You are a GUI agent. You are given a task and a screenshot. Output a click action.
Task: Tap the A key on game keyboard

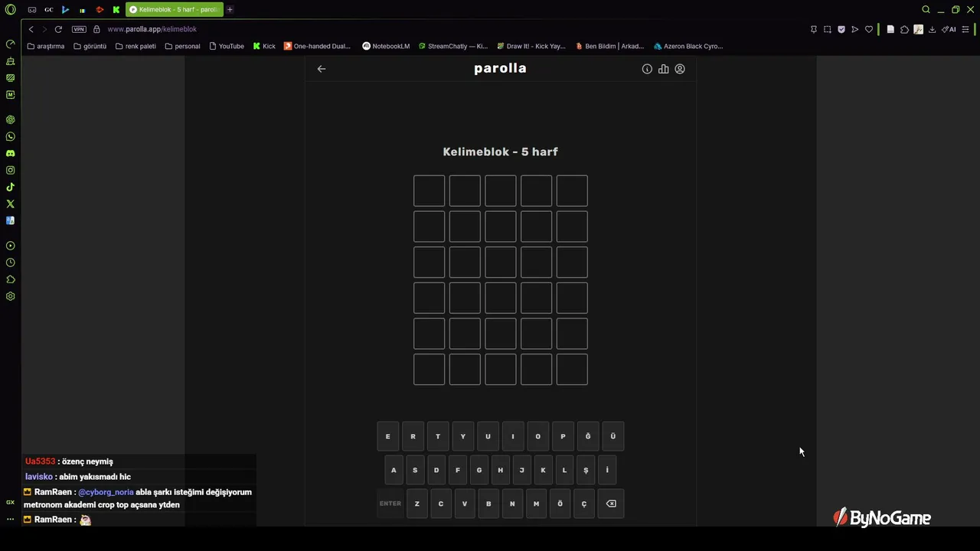394,470
